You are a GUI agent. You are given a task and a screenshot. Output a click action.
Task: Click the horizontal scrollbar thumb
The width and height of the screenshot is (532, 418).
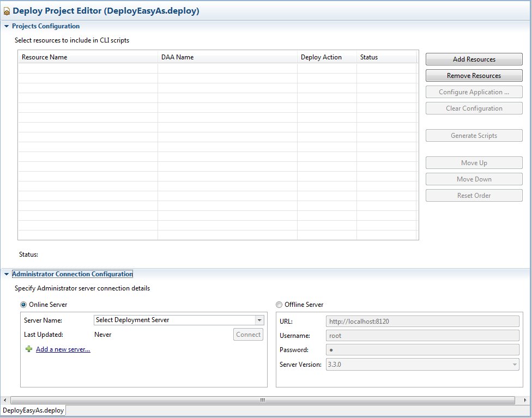[x=262, y=400]
